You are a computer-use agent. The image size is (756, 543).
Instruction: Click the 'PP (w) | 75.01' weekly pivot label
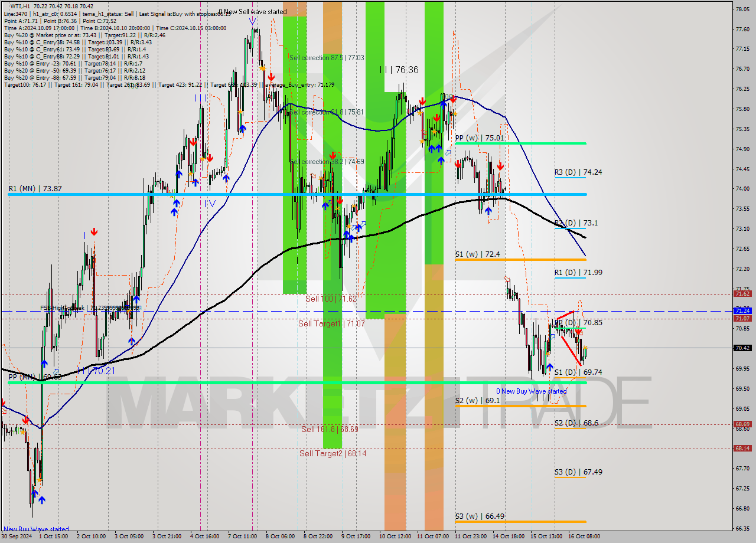[480, 138]
